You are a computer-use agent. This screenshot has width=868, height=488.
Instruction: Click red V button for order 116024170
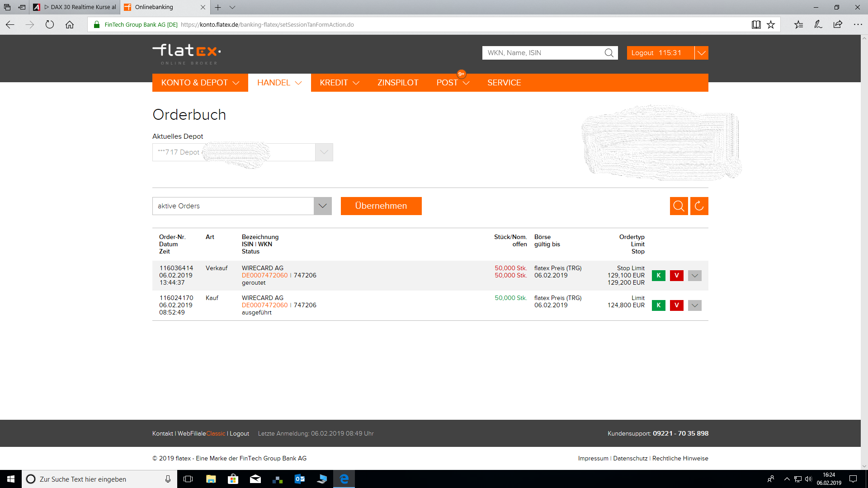676,305
